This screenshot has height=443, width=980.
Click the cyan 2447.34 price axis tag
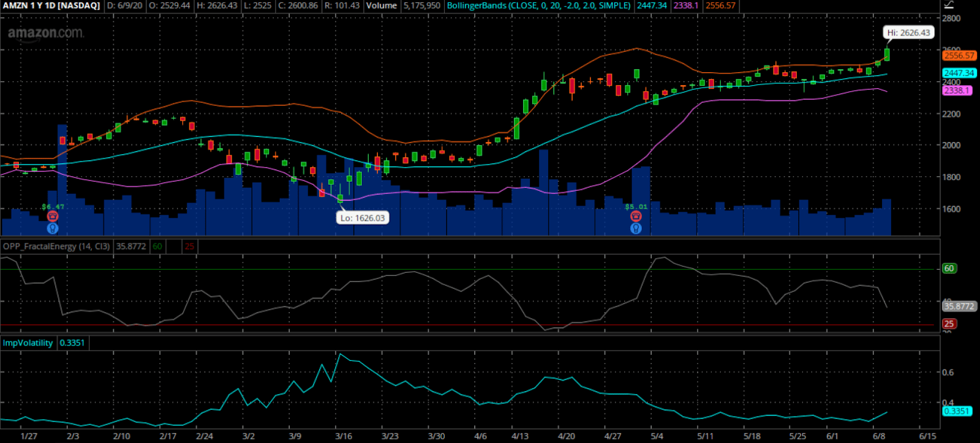(959, 73)
